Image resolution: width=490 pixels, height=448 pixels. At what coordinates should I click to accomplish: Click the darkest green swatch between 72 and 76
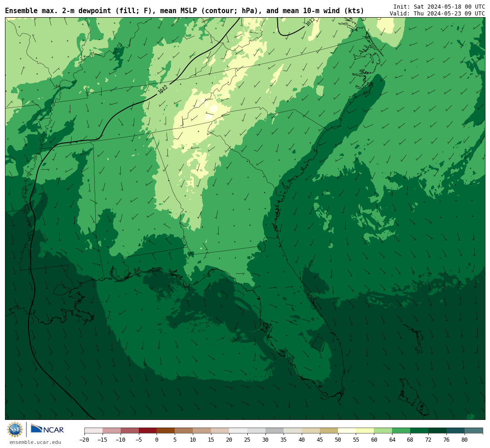[438, 431]
